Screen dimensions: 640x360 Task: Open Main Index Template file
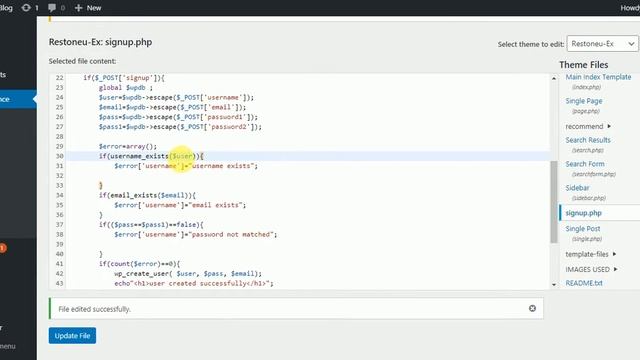[x=598, y=77]
